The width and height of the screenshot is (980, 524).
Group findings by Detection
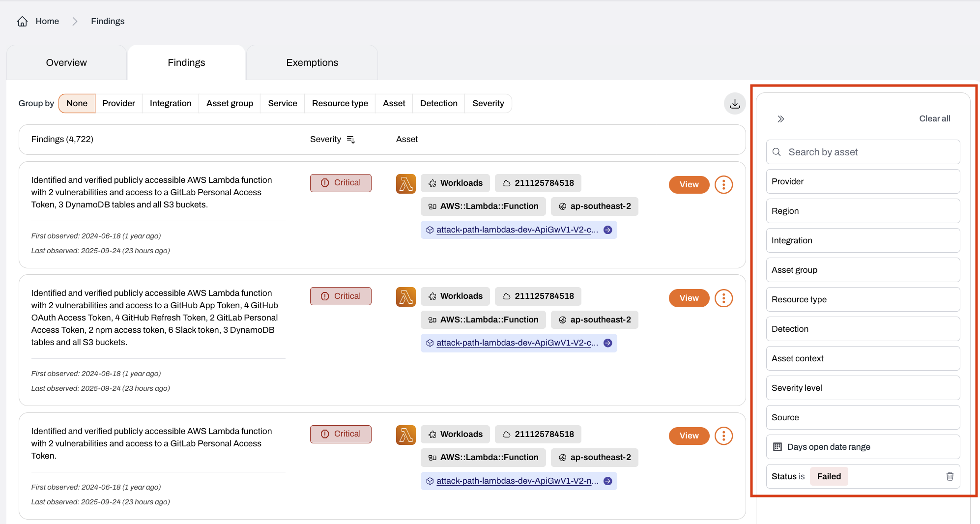click(439, 103)
